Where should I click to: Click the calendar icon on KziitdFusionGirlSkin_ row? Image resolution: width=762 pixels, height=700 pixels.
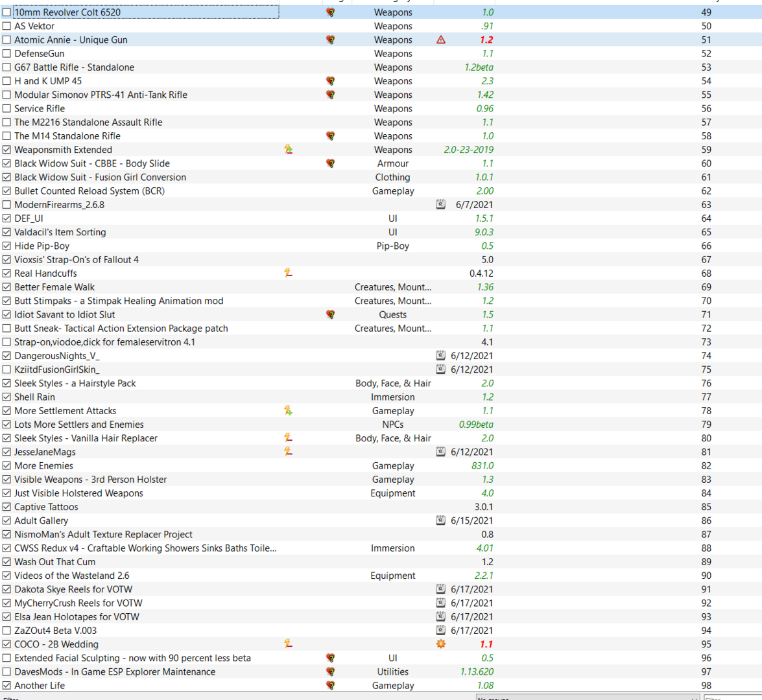[440, 369]
